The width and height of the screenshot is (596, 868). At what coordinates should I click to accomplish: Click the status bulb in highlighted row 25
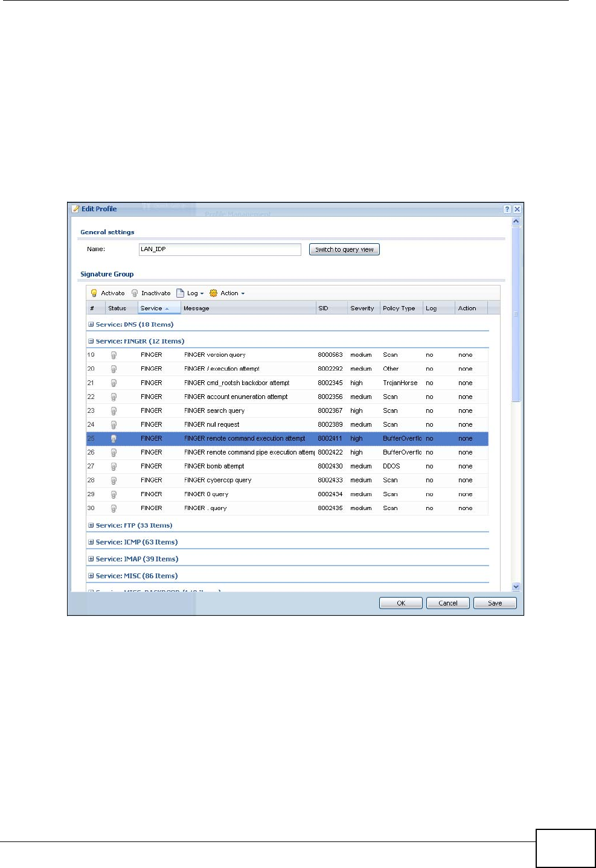pos(114,438)
